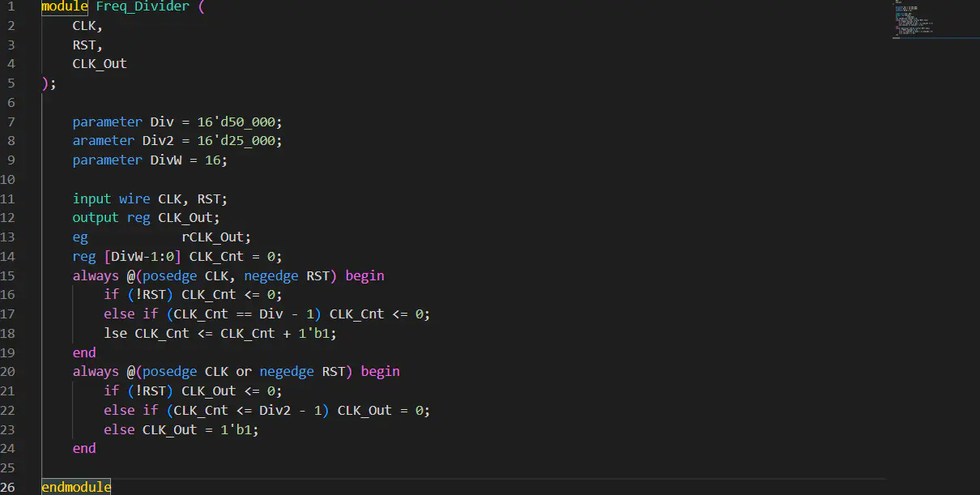Click line number 15 to set a breakpoint
The width and height of the screenshot is (980, 495).
(11, 275)
